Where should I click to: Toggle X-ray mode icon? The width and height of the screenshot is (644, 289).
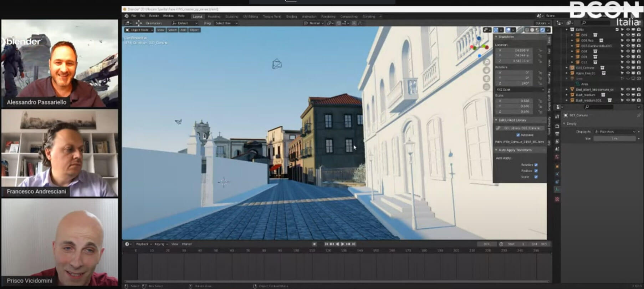(521, 30)
